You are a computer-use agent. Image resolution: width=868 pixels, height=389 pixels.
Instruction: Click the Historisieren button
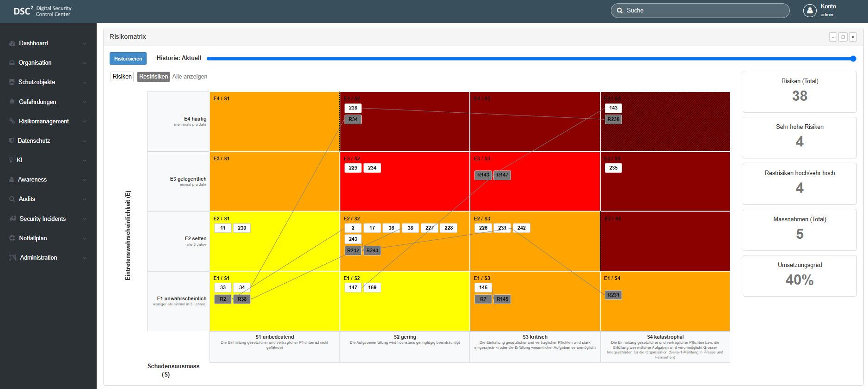pyautogui.click(x=128, y=59)
